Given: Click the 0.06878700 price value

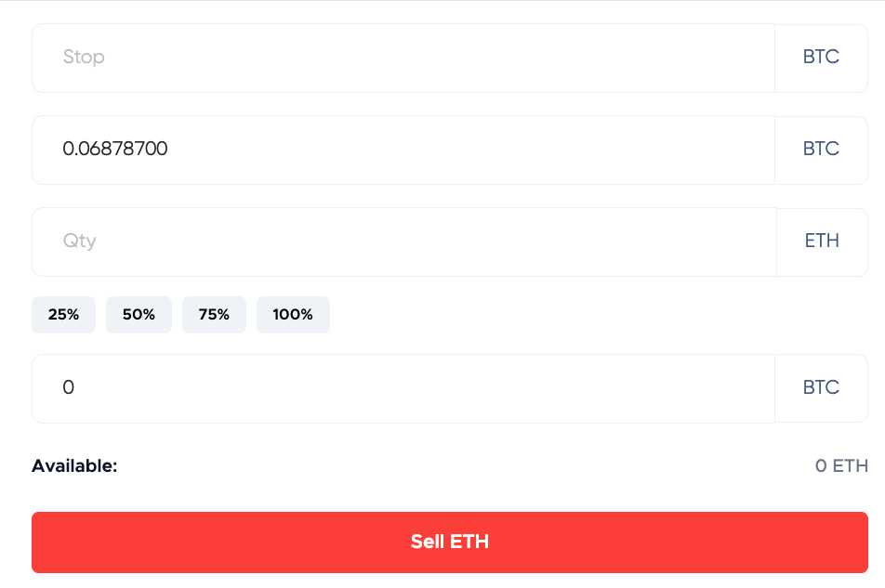Looking at the screenshot, I should point(115,149).
